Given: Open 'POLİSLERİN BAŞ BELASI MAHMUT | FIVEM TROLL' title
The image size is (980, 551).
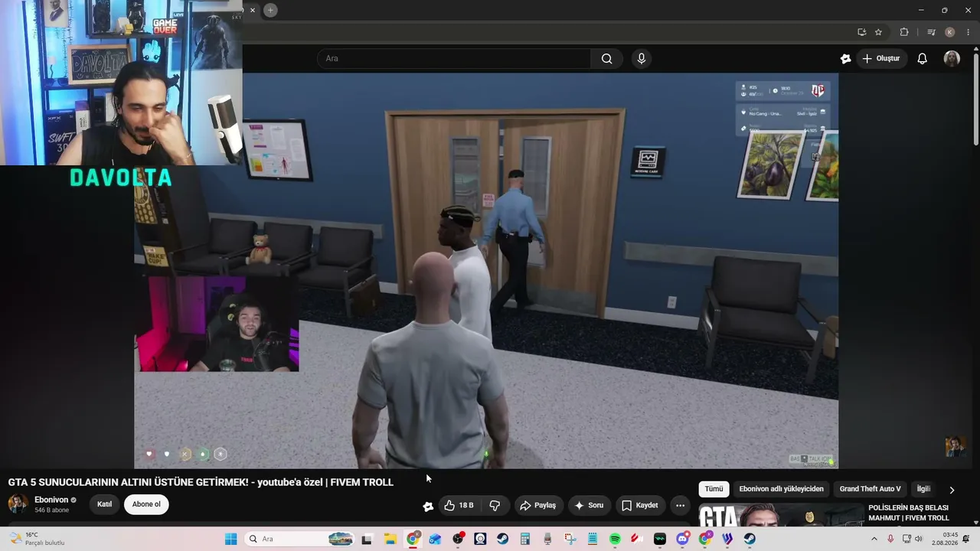Looking at the screenshot, I should 909,513.
